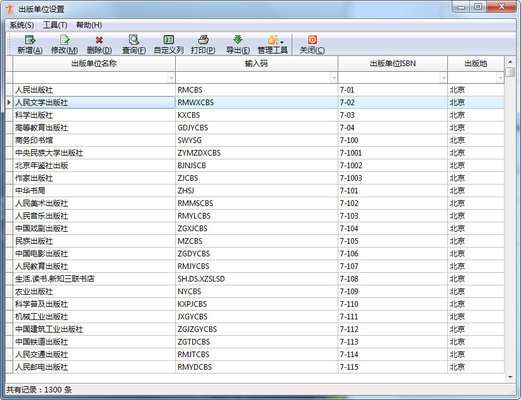Click ISBN cell 7-1003
Screen dimensions: 521x400
click(392, 178)
